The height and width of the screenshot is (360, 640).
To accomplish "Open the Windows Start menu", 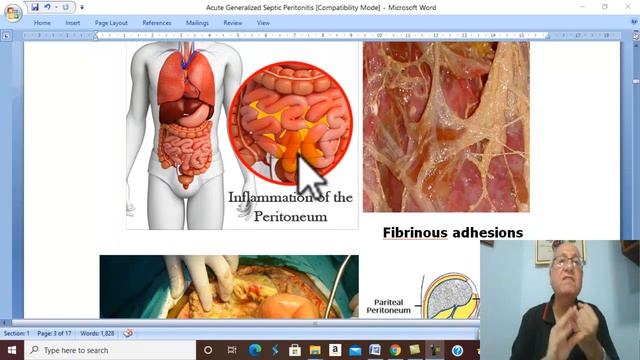I will coord(12,350).
